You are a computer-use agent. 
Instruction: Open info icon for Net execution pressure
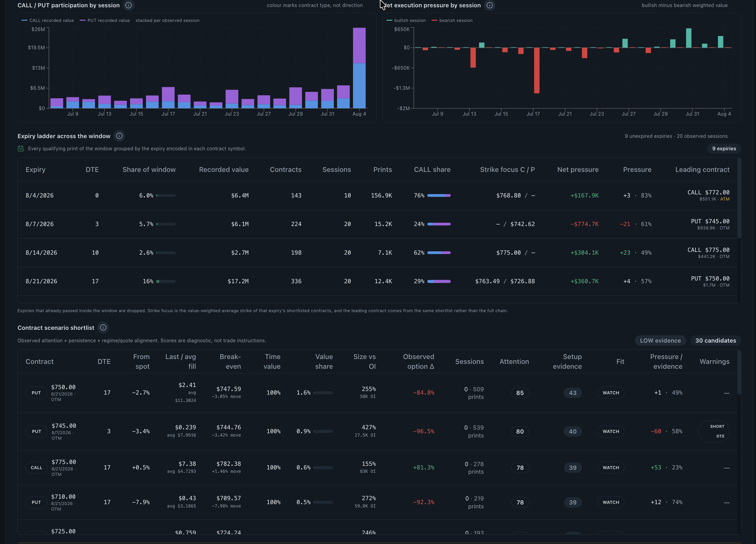(489, 5)
